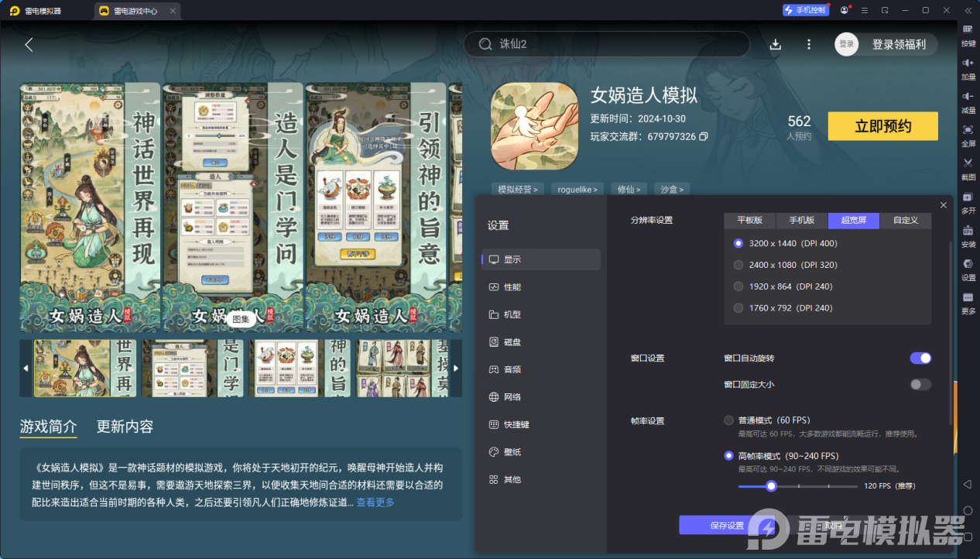Switch to the 平板版 resolution tab

pos(749,220)
